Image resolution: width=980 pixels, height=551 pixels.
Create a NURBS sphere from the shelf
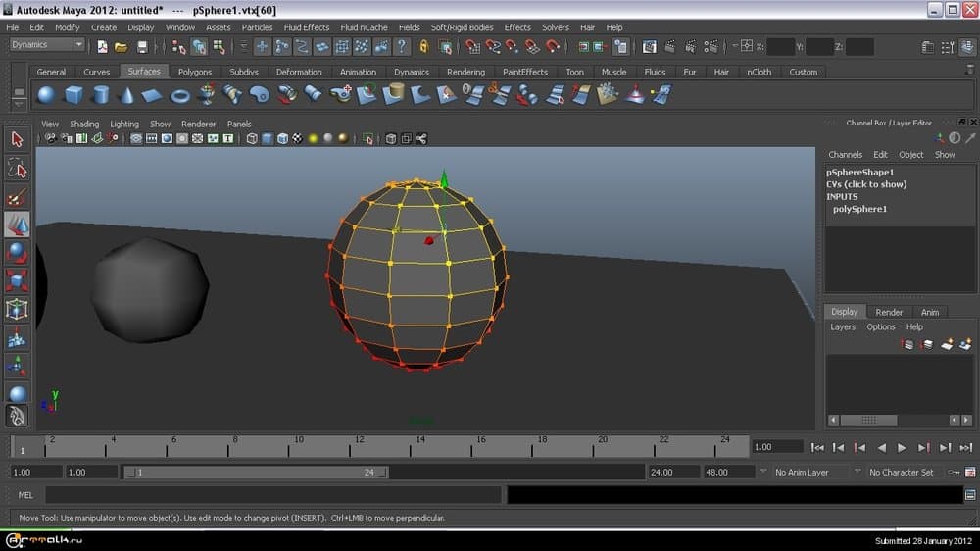click(46, 95)
